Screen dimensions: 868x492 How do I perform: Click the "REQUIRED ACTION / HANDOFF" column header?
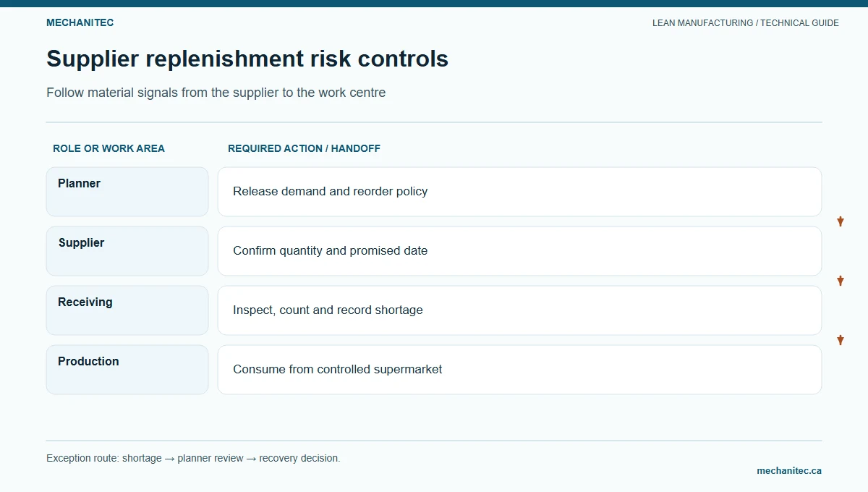tap(304, 148)
